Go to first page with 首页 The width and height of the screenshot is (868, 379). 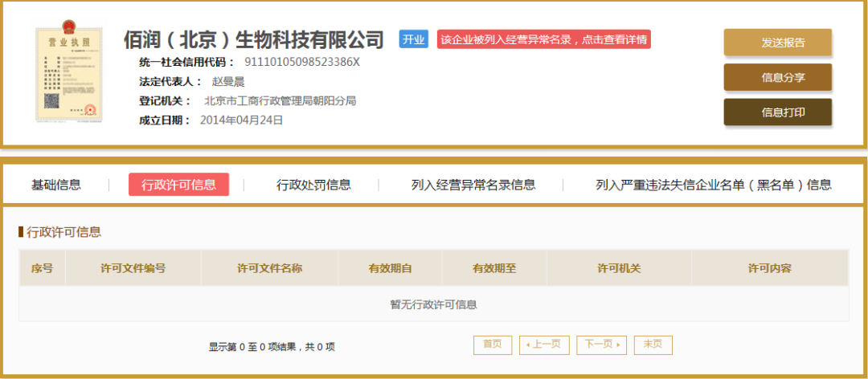pyautogui.click(x=493, y=344)
